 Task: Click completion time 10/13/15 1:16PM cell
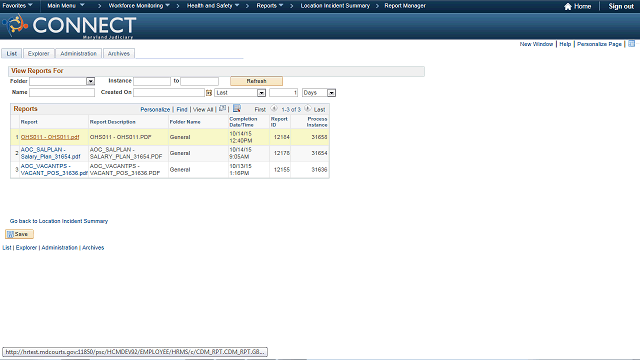[x=241, y=170]
